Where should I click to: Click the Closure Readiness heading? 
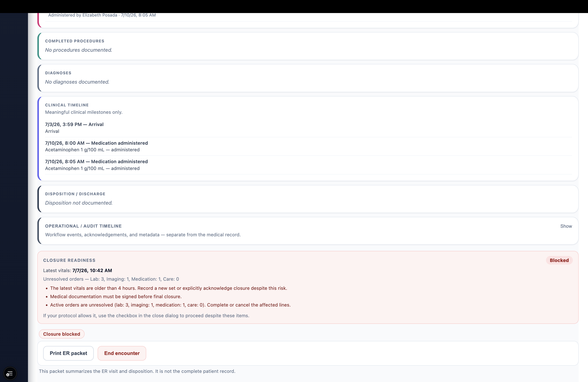pyautogui.click(x=69, y=260)
